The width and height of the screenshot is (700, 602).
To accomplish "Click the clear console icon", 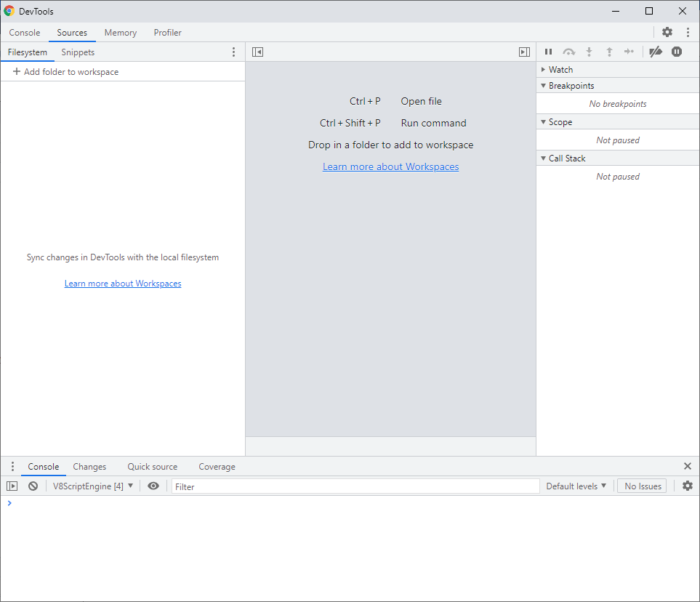I will (33, 486).
